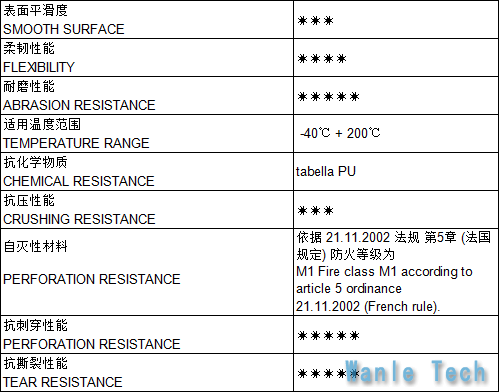Click the 依据 21.11.2002 法规 Chinese text

(x=358, y=237)
